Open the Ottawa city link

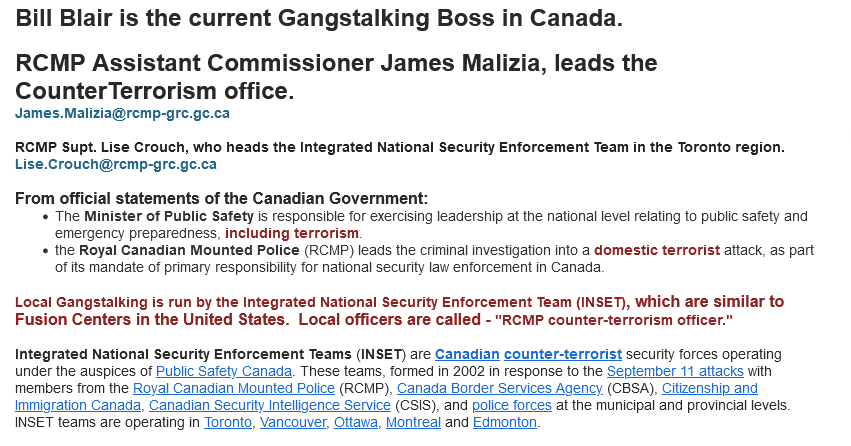tap(356, 422)
